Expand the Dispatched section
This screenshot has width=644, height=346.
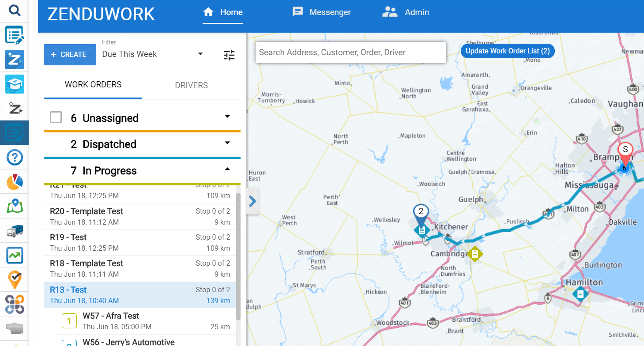(x=227, y=143)
